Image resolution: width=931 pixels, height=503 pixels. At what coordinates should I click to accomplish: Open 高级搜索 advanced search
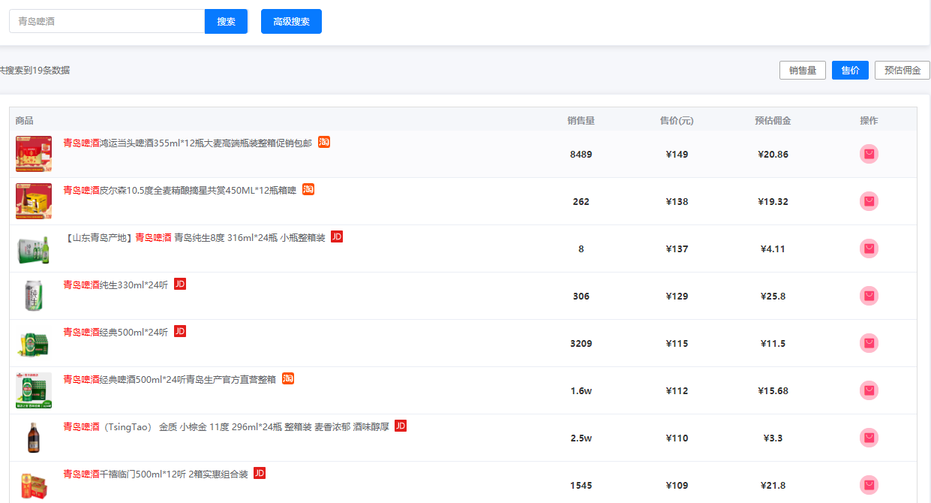(291, 22)
